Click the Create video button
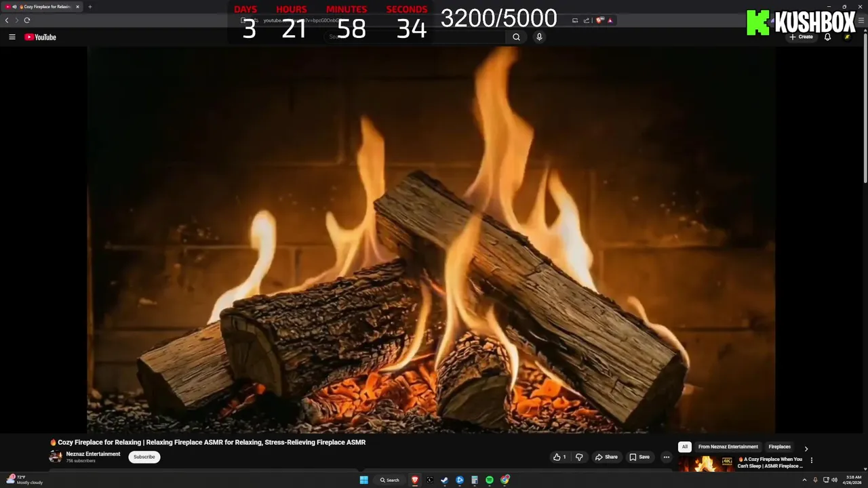Screen dimensions: 868x488 tap(801, 37)
